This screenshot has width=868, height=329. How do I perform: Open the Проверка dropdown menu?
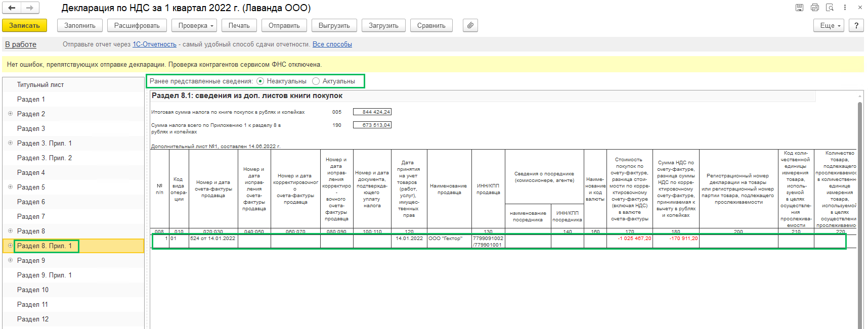tap(196, 25)
